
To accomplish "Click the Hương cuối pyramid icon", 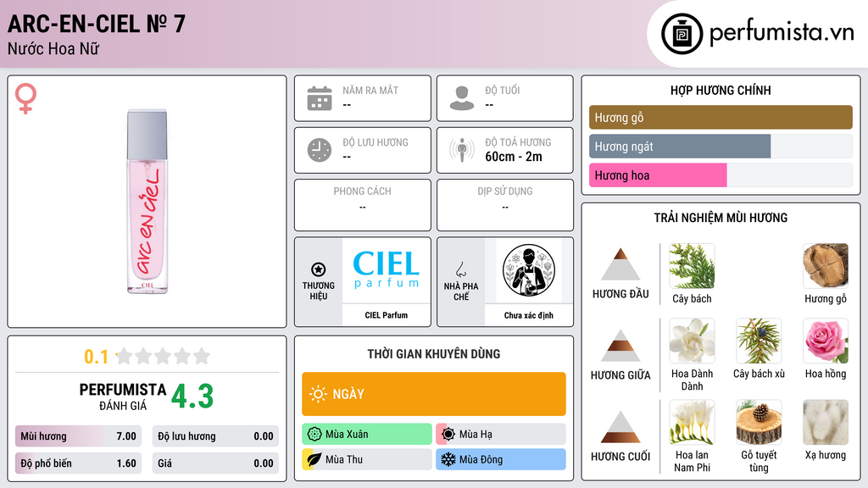I will pos(620,427).
